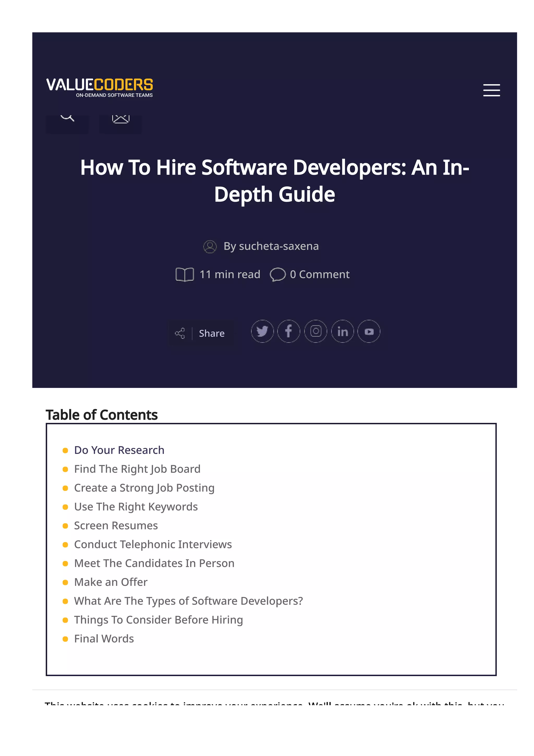Click the 11 min read text
Viewport: 534px width, 756px height.
tap(230, 274)
